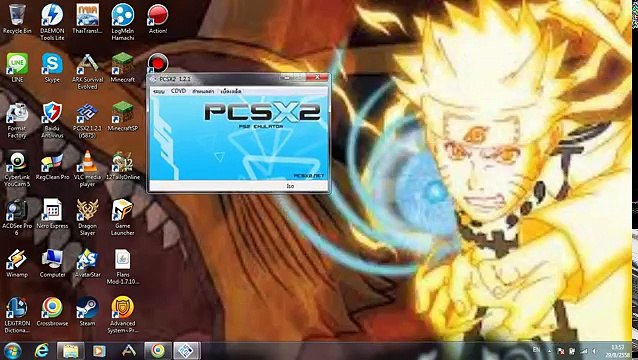
Task: Select the PCSX2 1.2.1 desktop shortcut
Action: pos(87,120)
